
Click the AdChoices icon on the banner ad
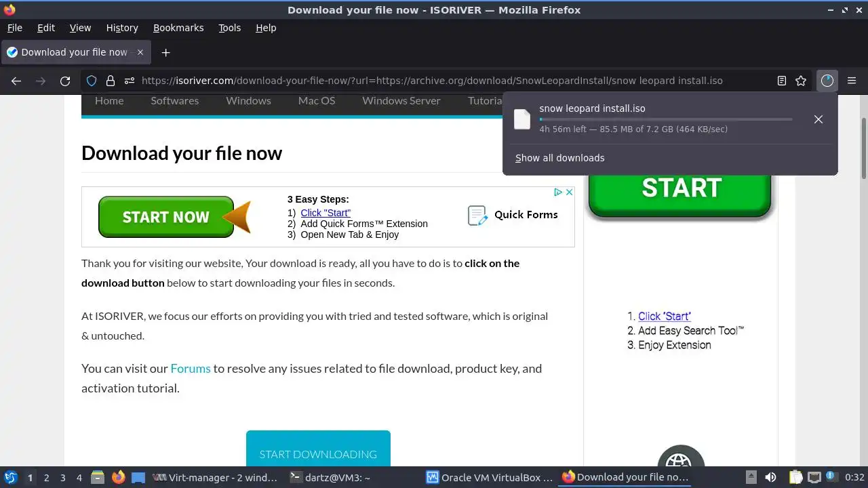(x=558, y=192)
